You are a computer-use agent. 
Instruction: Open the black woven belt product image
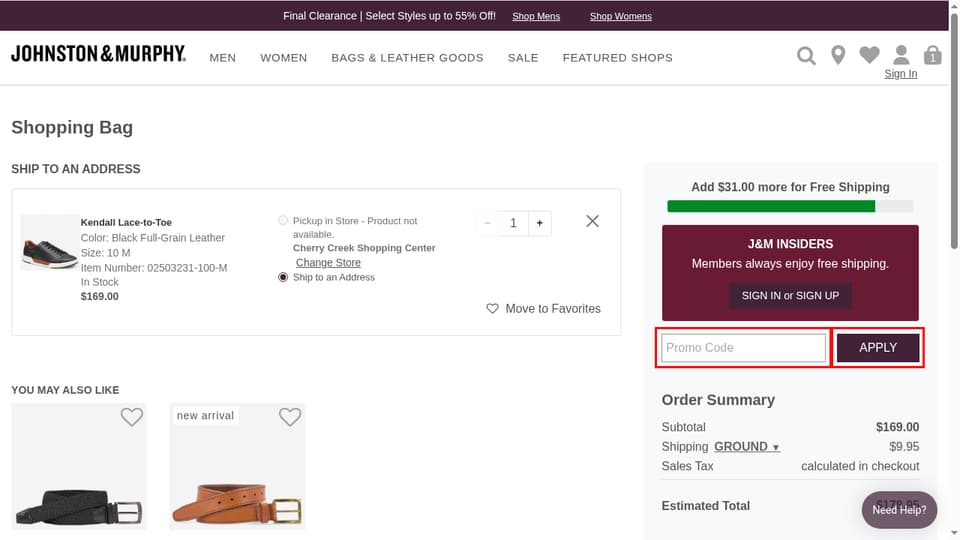79,467
